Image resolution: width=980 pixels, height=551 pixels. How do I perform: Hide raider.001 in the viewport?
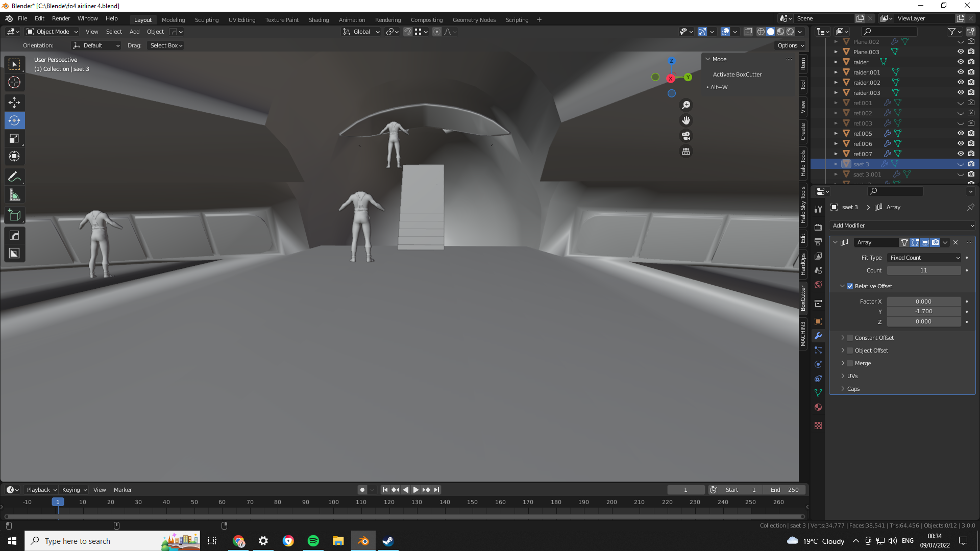point(961,72)
